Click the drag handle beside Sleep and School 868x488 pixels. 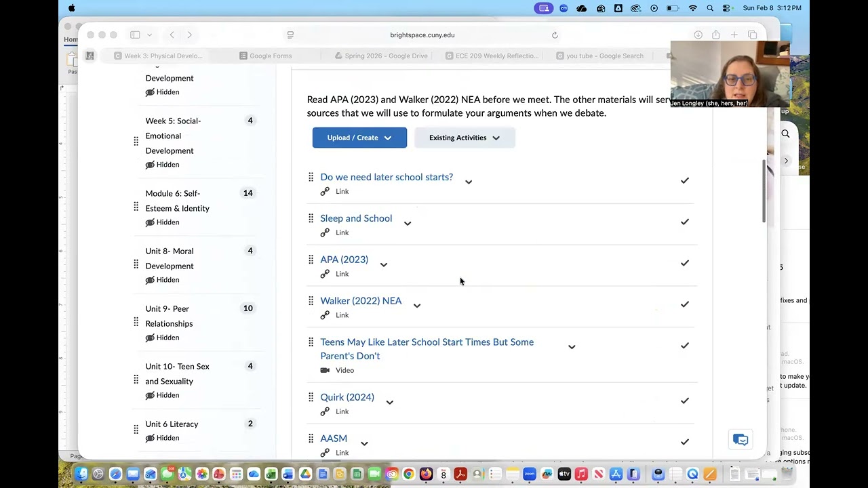point(311,218)
